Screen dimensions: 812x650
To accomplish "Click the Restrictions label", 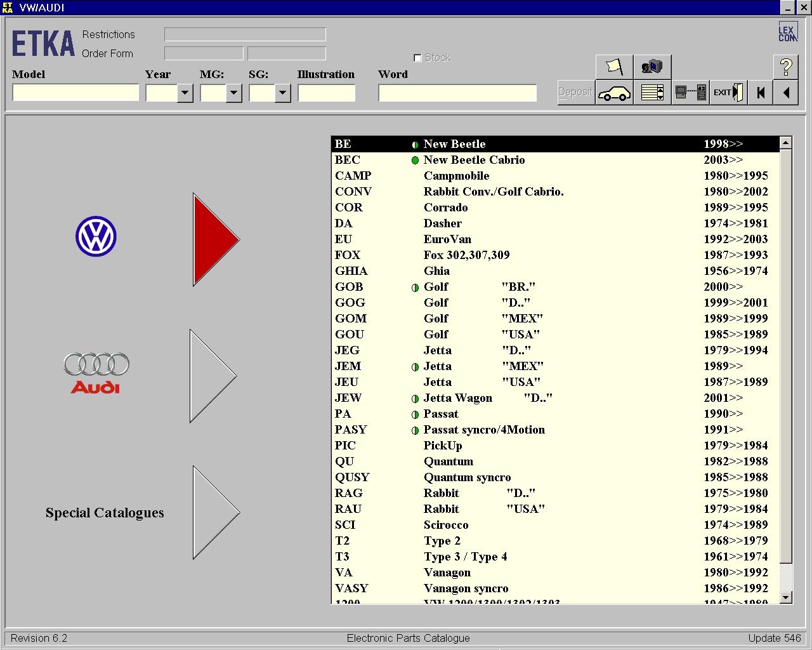I will pyautogui.click(x=108, y=34).
